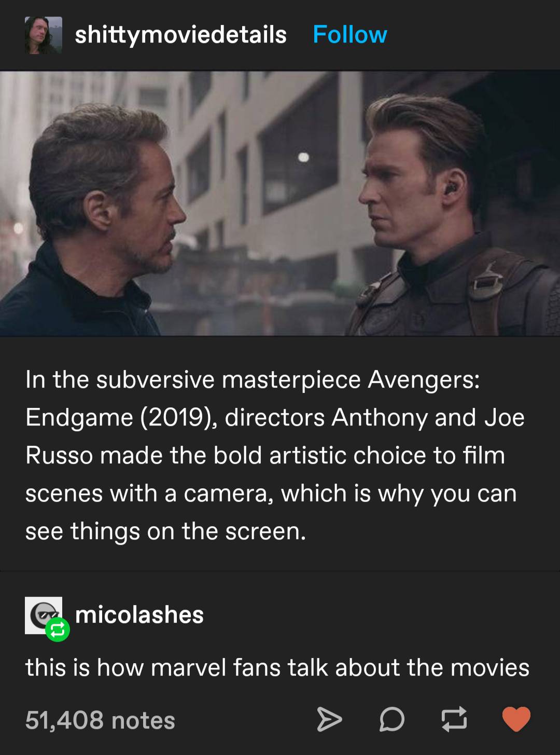This screenshot has width=560, height=755.
Task: Visit the micolashes username link
Action: click(139, 615)
